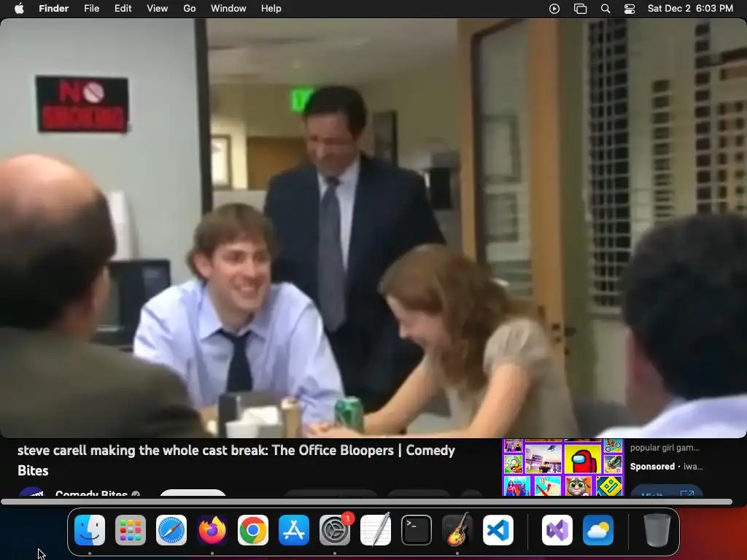747x560 pixels.
Task: Open Spotlight search in menu bar
Action: (605, 9)
